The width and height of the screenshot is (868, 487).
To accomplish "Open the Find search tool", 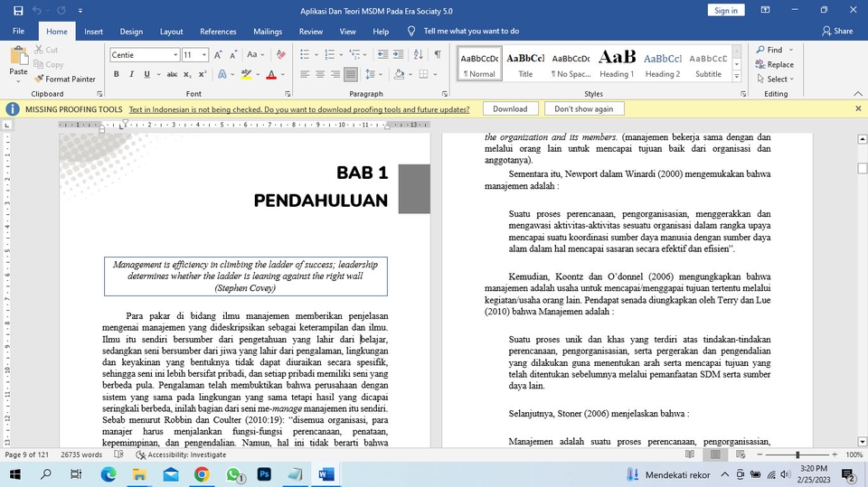I will 769,50.
